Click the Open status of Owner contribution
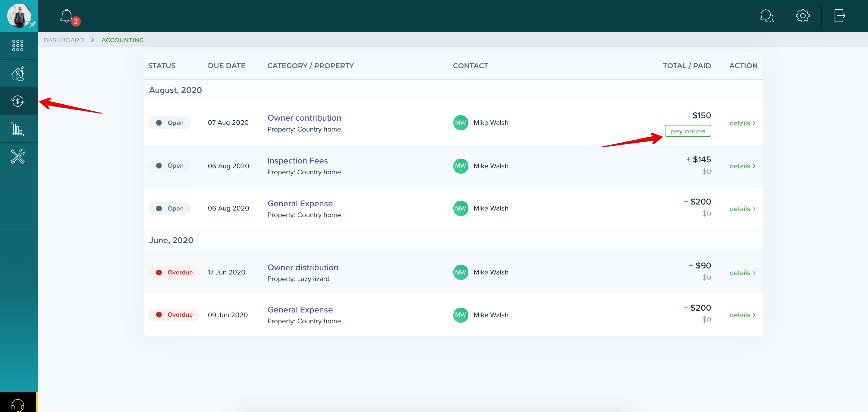The image size is (868, 412). pyautogui.click(x=169, y=123)
